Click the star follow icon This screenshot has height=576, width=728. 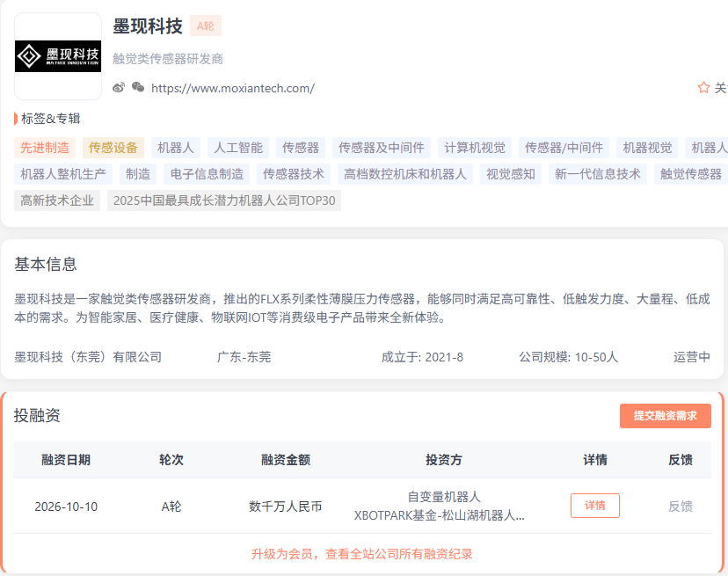point(703,87)
